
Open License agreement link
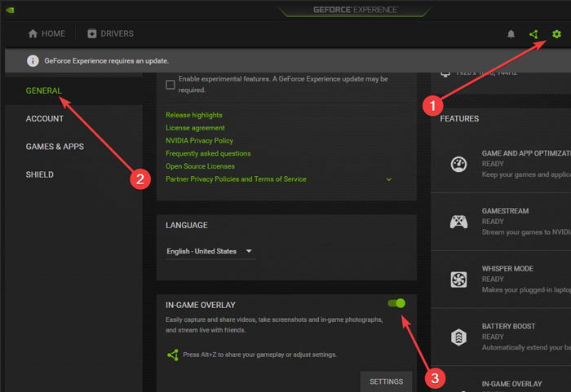point(195,128)
